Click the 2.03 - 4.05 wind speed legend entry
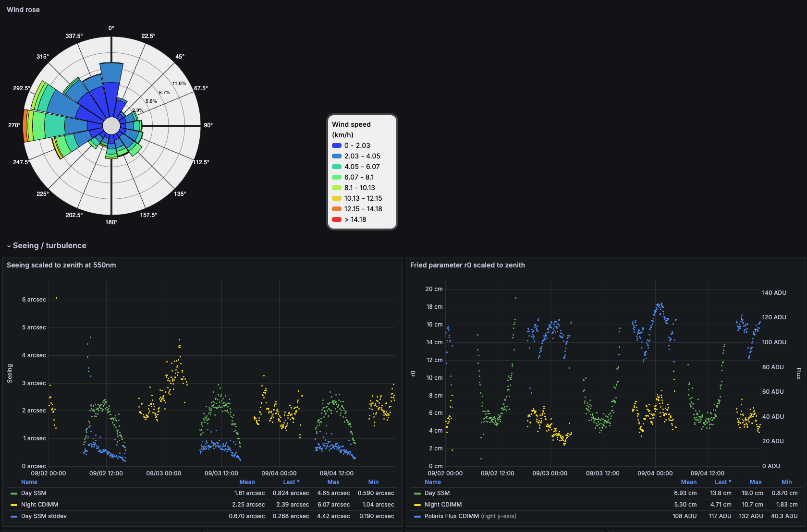 pos(356,156)
